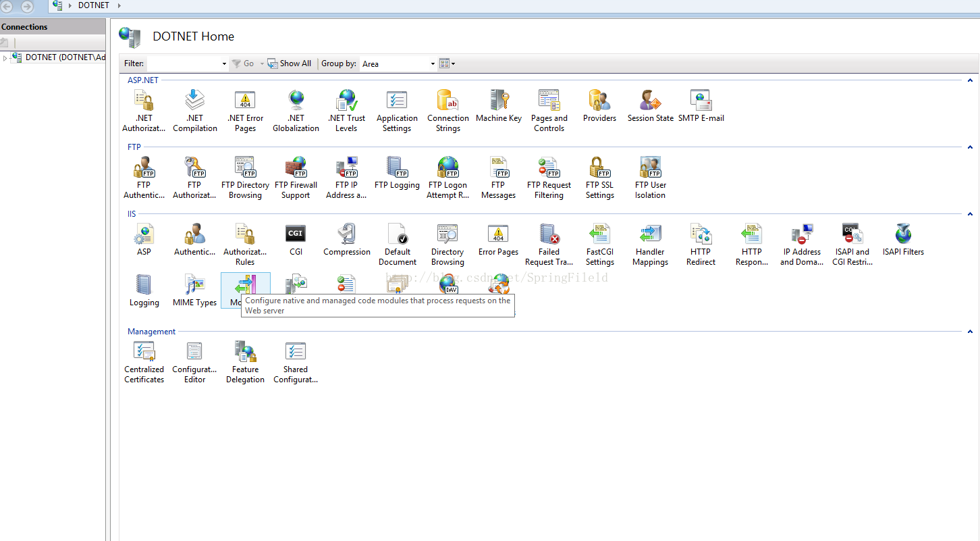Open Feature Delegation

245,363
